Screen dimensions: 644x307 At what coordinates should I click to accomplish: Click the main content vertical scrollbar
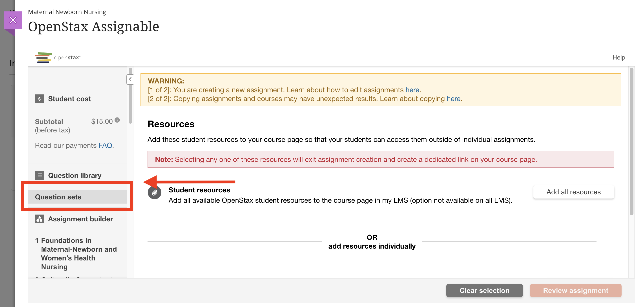pyautogui.click(x=631, y=141)
